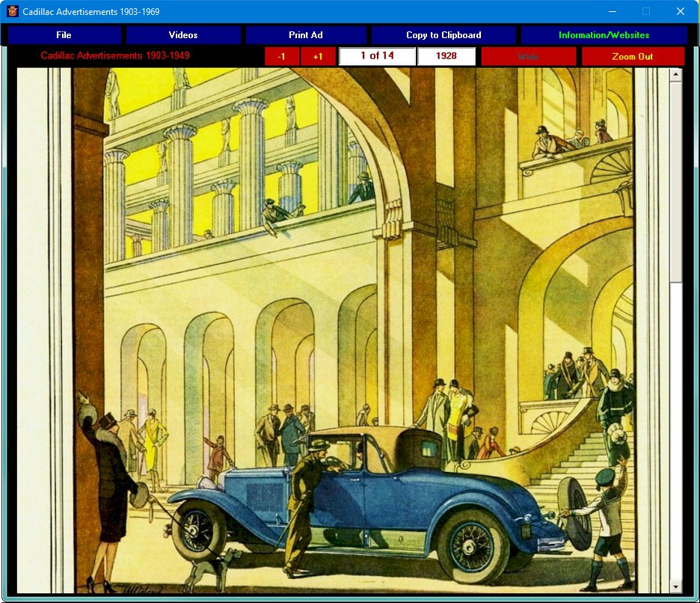Click the Print Ad button
Image resolution: width=700 pixels, height=603 pixels.
click(x=306, y=35)
